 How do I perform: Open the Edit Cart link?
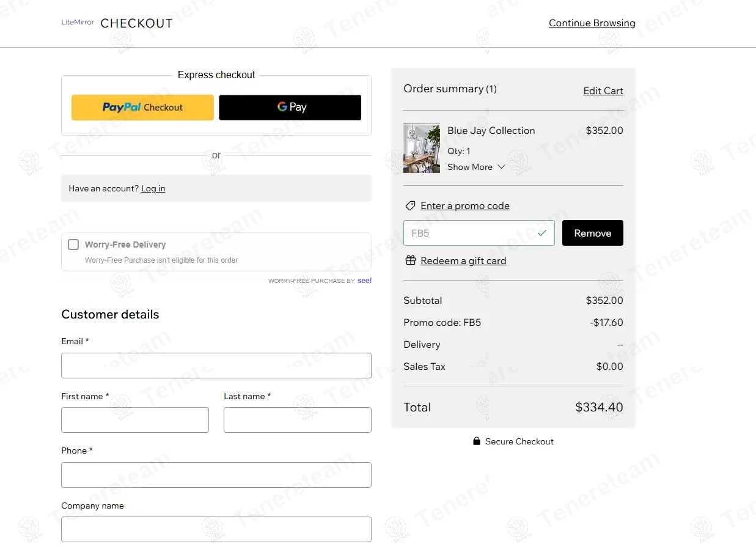click(603, 91)
